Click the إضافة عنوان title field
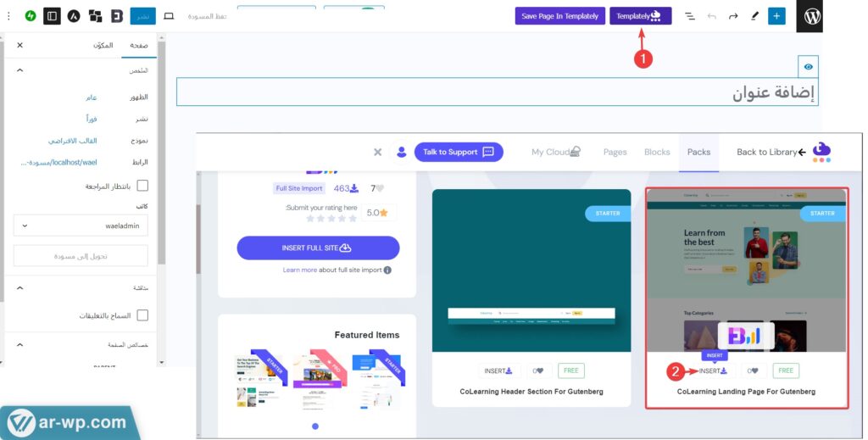Image resolution: width=868 pixels, height=440 pixels. (x=497, y=92)
